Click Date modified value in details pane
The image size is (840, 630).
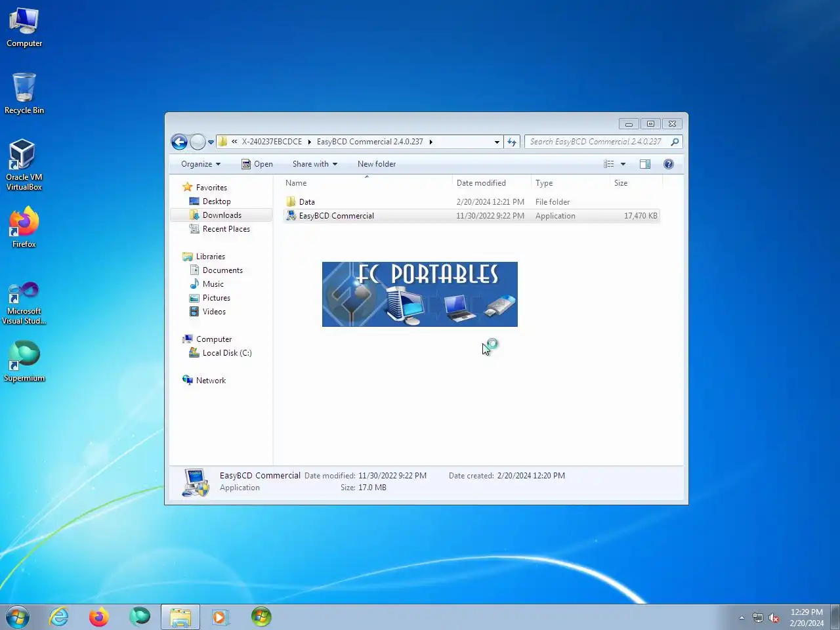392,476
